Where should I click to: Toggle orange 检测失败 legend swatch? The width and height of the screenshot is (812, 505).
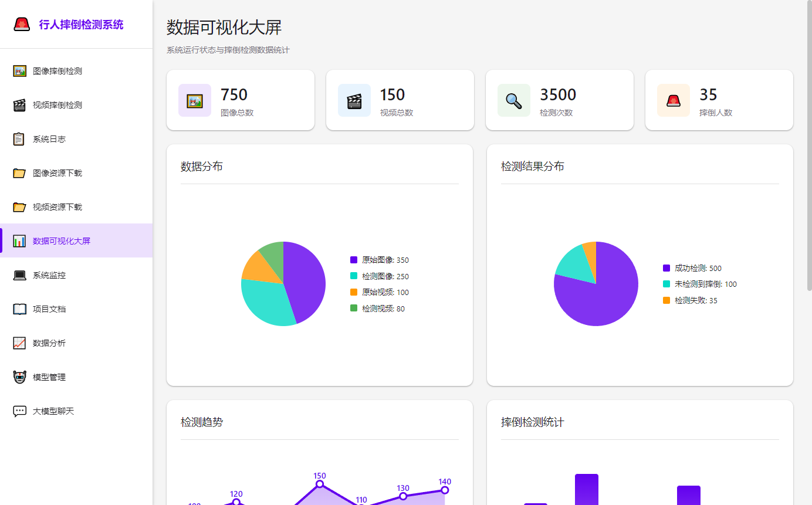point(666,300)
